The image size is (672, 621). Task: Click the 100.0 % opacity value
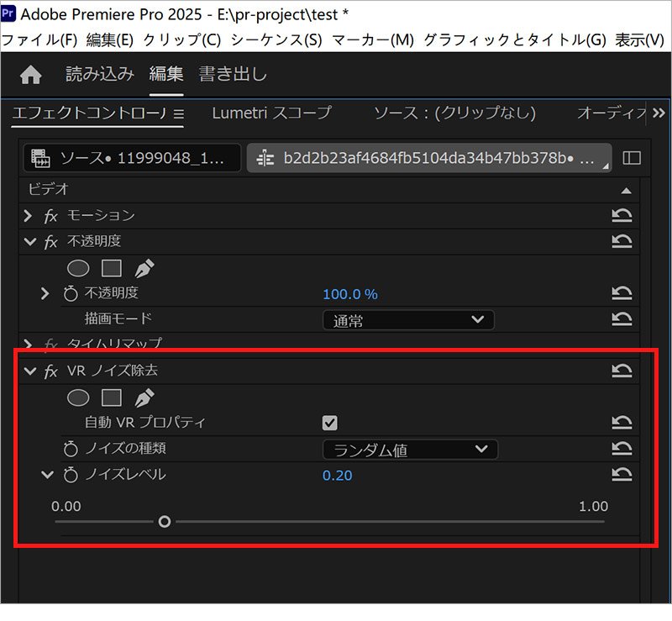[350, 294]
